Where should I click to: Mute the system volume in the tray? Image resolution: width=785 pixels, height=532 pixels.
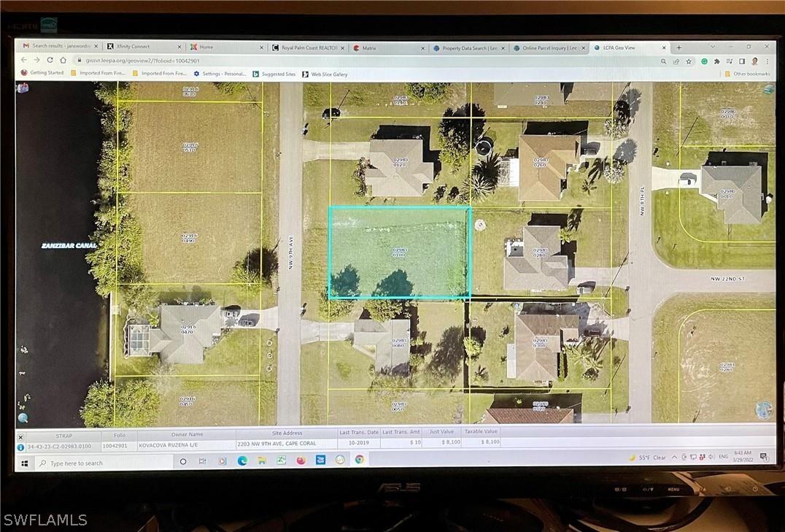click(711, 457)
